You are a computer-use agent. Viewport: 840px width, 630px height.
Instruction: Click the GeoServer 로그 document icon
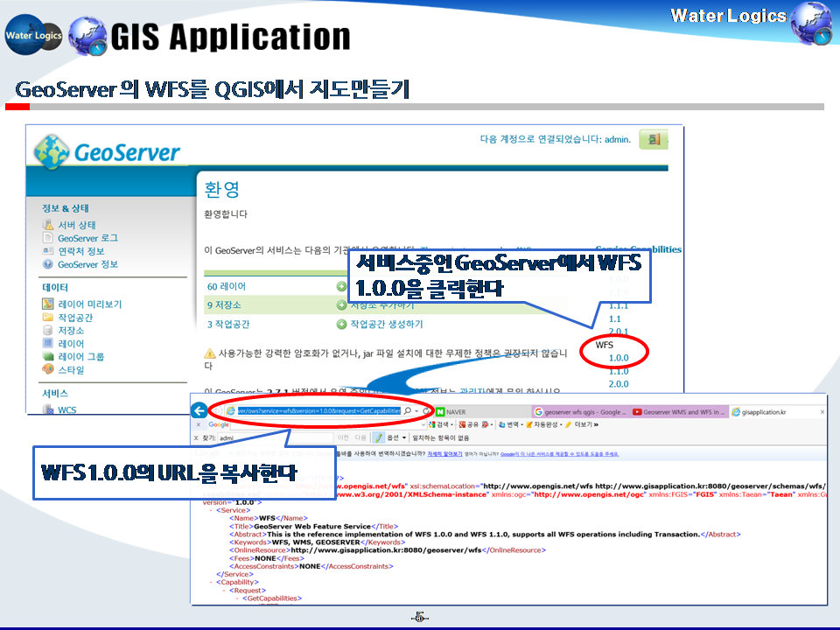coord(47,238)
